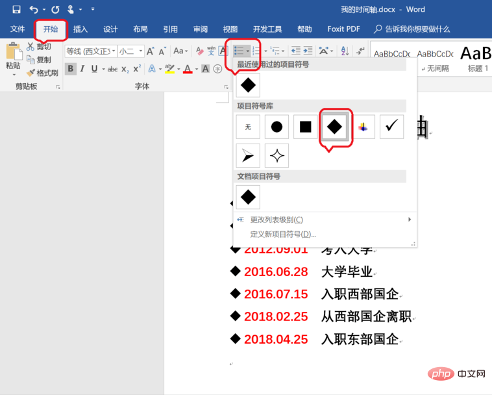Open phonetic guide (wén) icon

click(211, 51)
